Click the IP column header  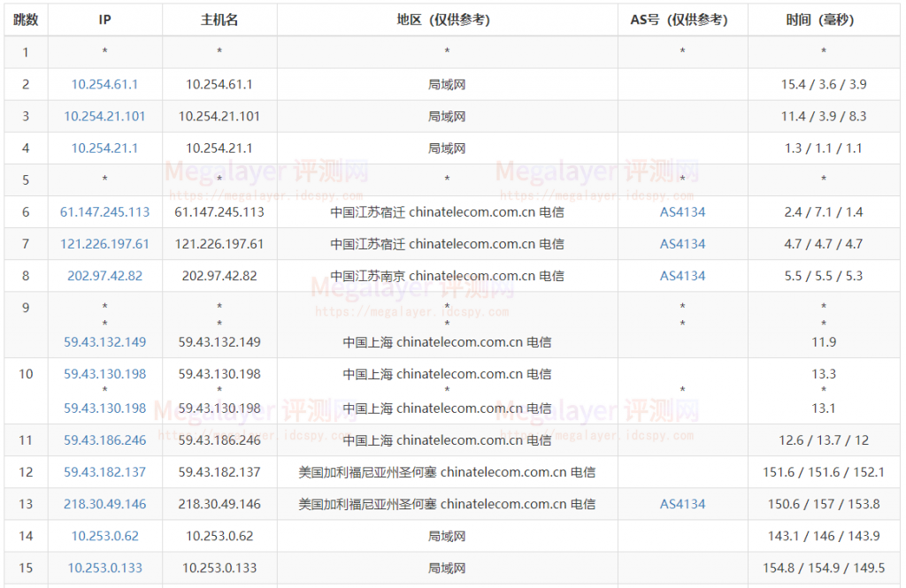click(104, 19)
